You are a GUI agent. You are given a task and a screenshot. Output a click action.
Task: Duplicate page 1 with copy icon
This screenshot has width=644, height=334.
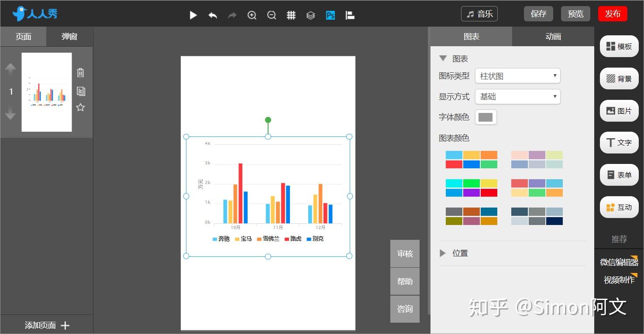[x=80, y=91]
